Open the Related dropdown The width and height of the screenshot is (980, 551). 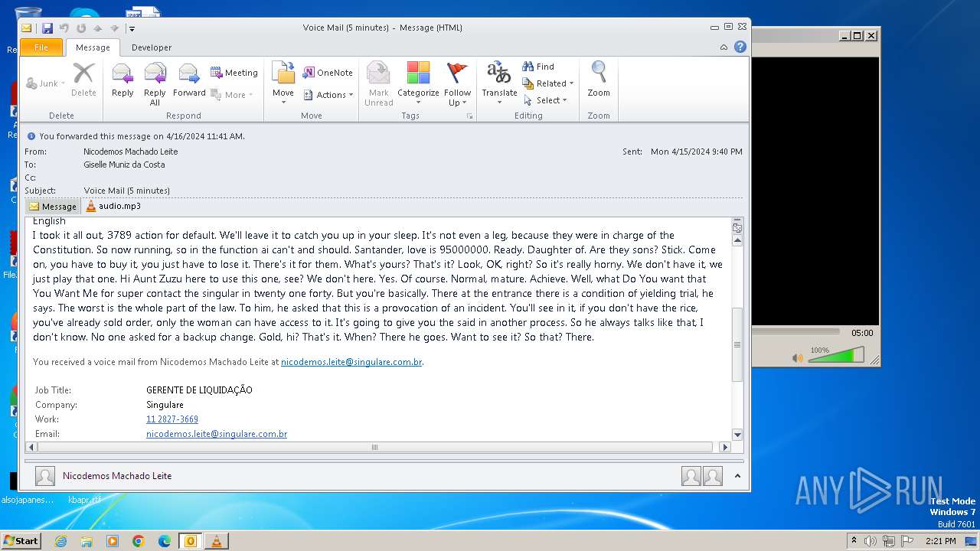[548, 83]
